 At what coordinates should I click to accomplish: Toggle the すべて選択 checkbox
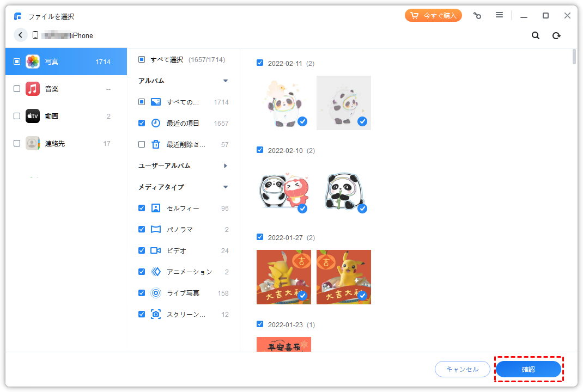(x=142, y=59)
